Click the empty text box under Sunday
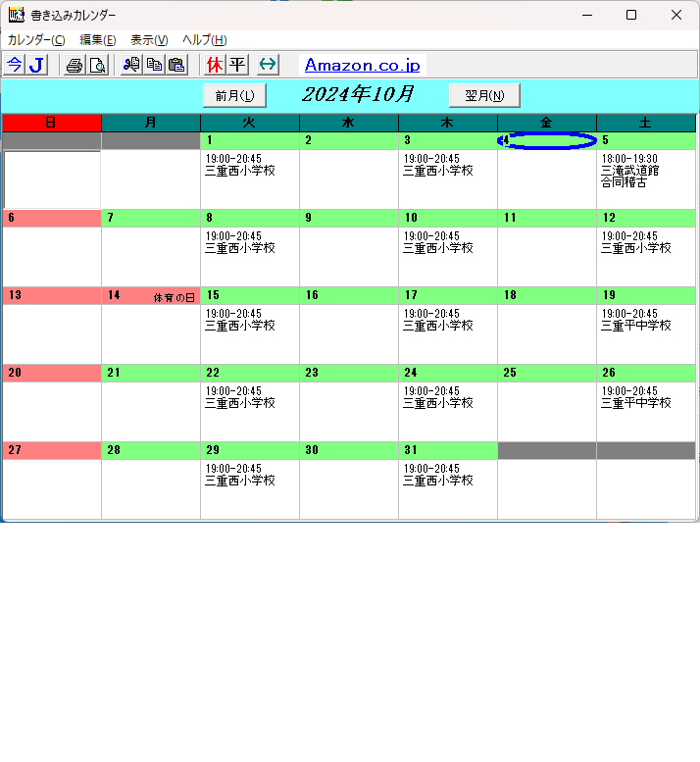This screenshot has width=700, height=762. (52, 178)
